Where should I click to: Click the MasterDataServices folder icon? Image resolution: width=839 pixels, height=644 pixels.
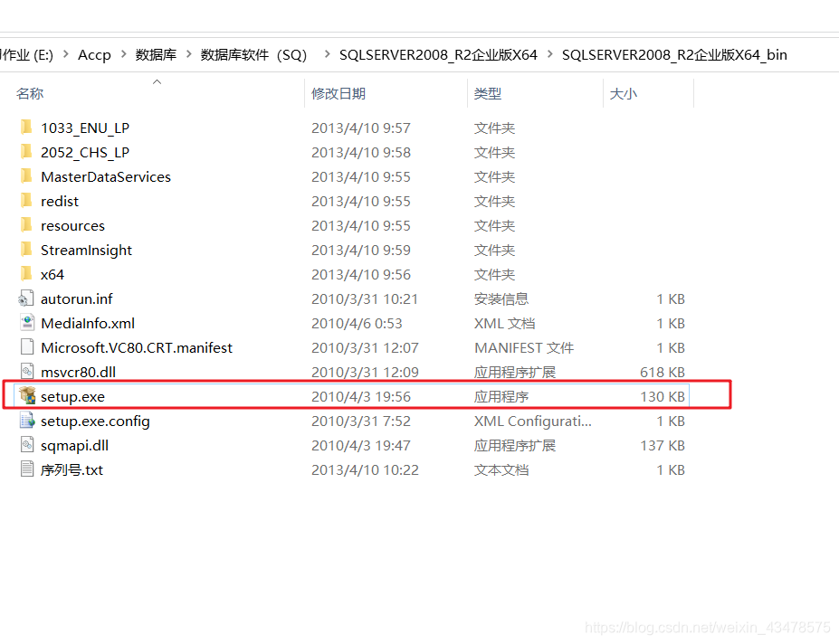coord(26,176)
